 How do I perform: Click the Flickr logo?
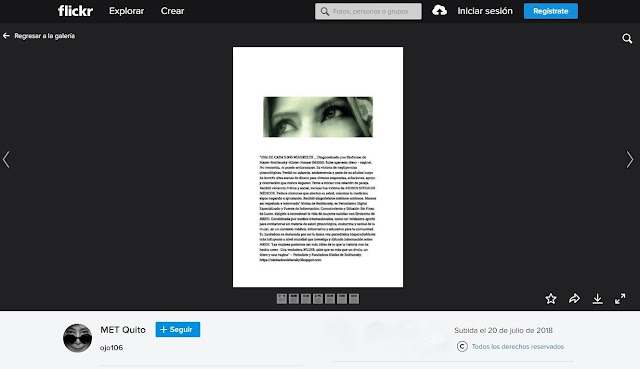pyautogui.click(x=75, y=11)
